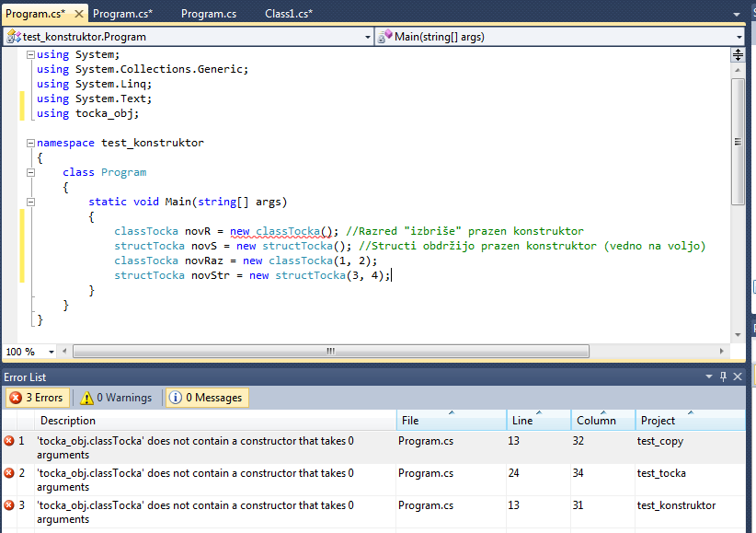756x533 pixels.
Task: Collapse the using directives block
Action: point(31,54)
